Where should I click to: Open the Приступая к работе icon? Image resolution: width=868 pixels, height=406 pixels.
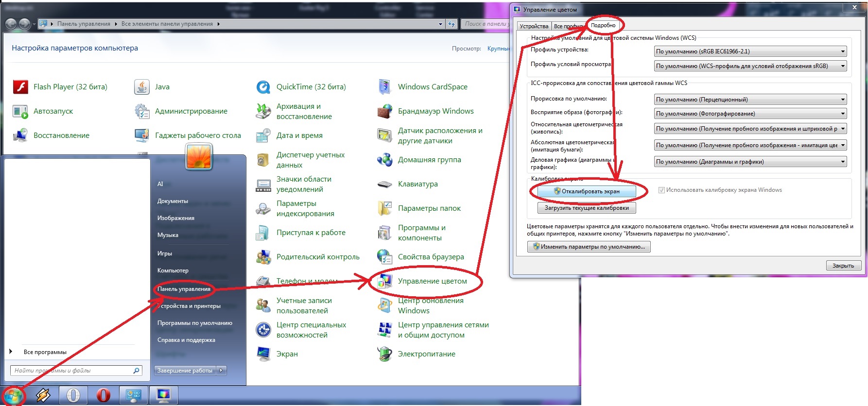pyautogui.click(x=263, y=233)
